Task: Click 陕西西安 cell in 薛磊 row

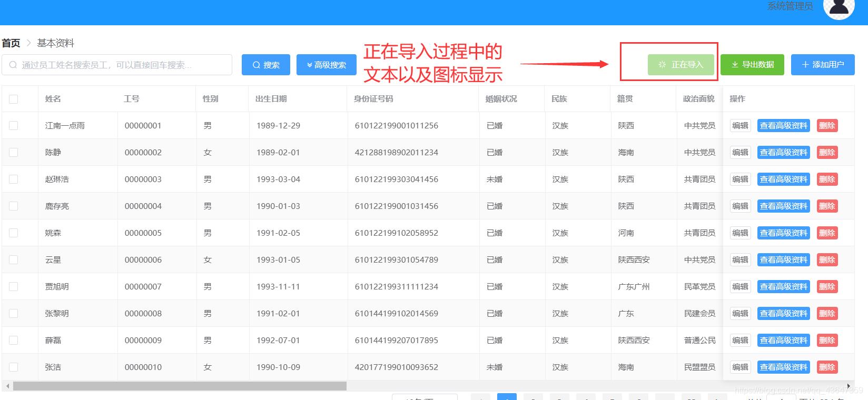Action: point(634,340)
